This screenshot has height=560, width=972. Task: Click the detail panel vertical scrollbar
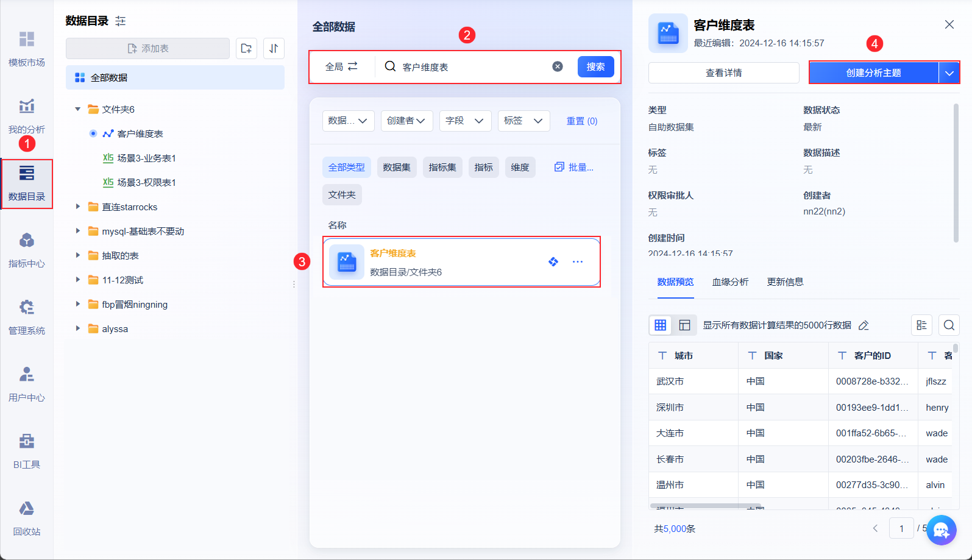(x=956, y=174)
